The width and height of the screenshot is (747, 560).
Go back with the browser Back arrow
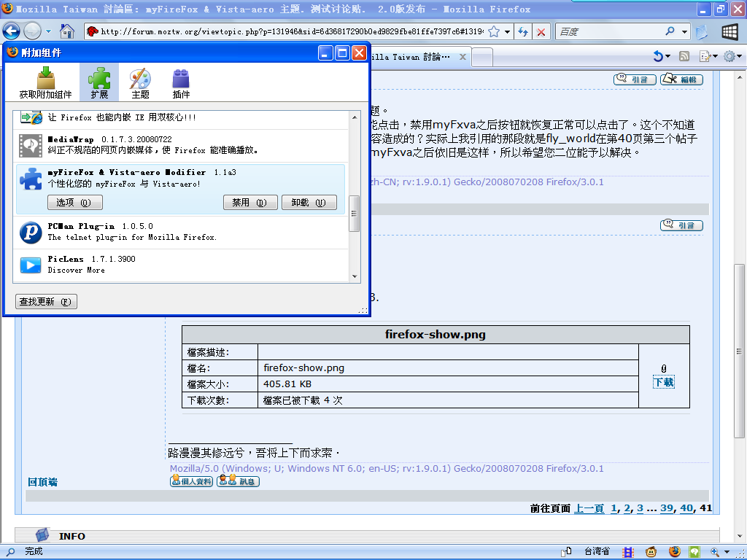pyautogui.click(x=12, y=31)
